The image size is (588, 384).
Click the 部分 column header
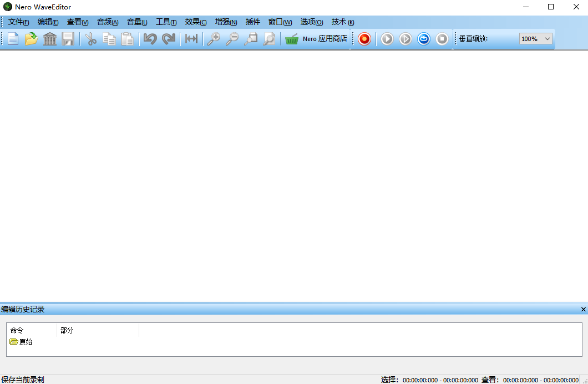coord(98,330)
